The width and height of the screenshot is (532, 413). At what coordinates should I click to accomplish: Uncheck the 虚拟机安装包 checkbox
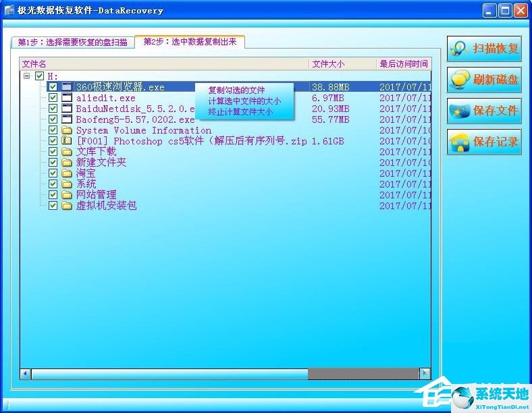(53, 205)
